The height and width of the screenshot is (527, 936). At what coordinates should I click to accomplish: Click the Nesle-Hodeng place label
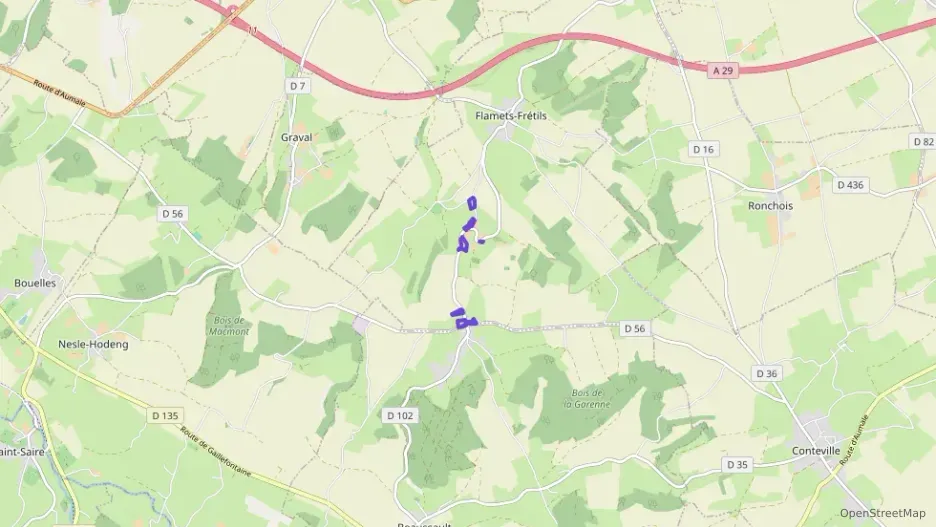93,344
